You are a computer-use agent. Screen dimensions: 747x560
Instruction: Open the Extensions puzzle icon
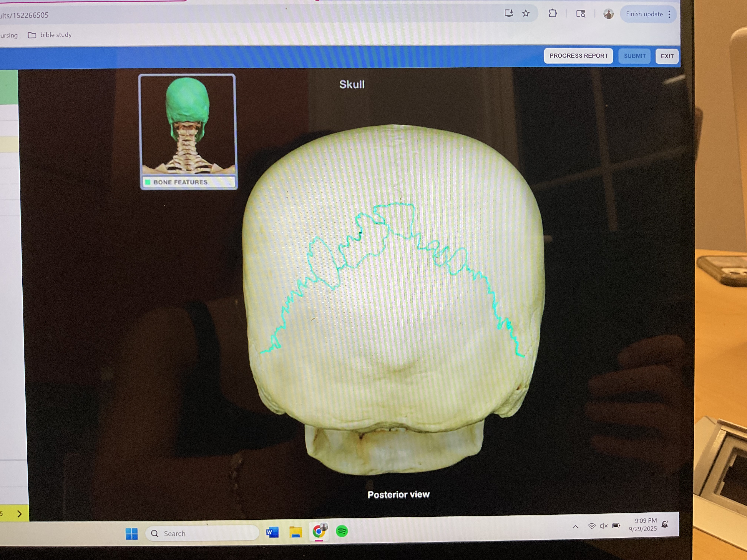click(x=552, y=14)
